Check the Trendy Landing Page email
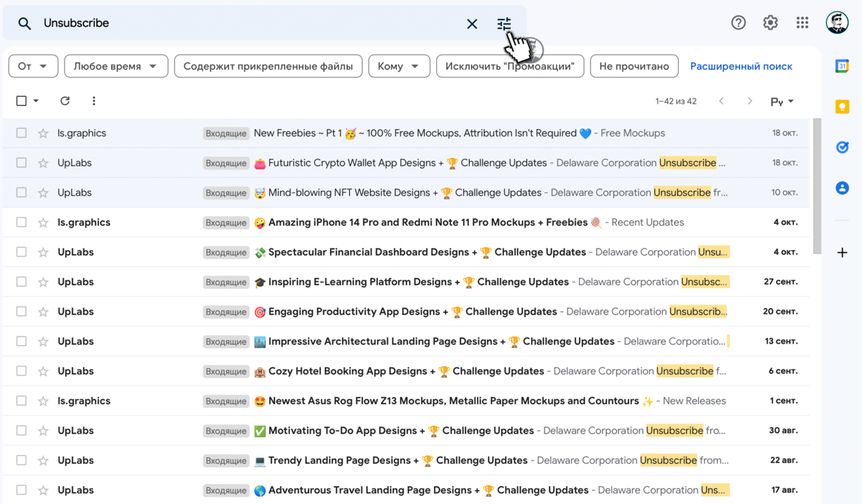This screenshot has width=862, height=504. pos(22,460)
